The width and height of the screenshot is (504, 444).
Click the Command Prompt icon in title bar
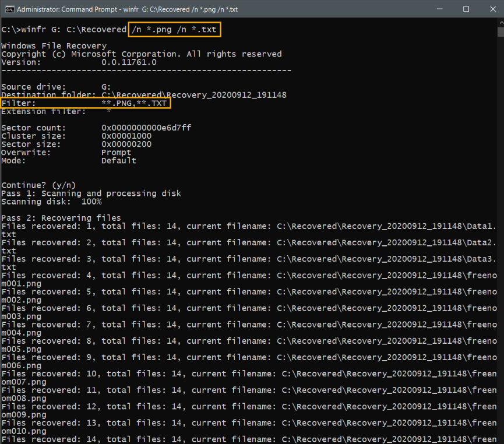9,9
